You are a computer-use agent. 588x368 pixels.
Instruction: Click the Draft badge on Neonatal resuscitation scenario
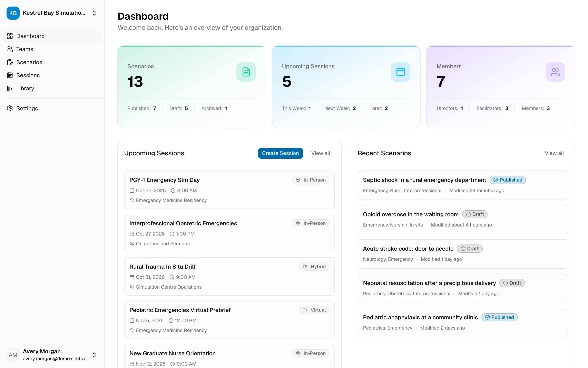(x=512, y=283)
